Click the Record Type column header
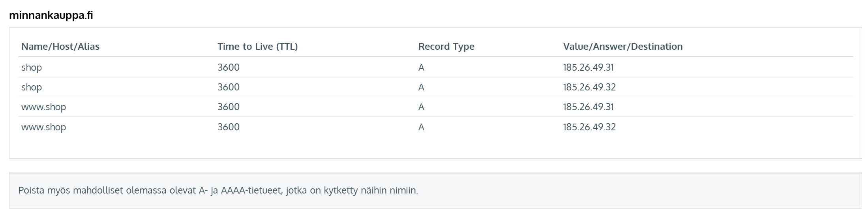The width and height of the screenshot is (868, 218). (446, 47)
